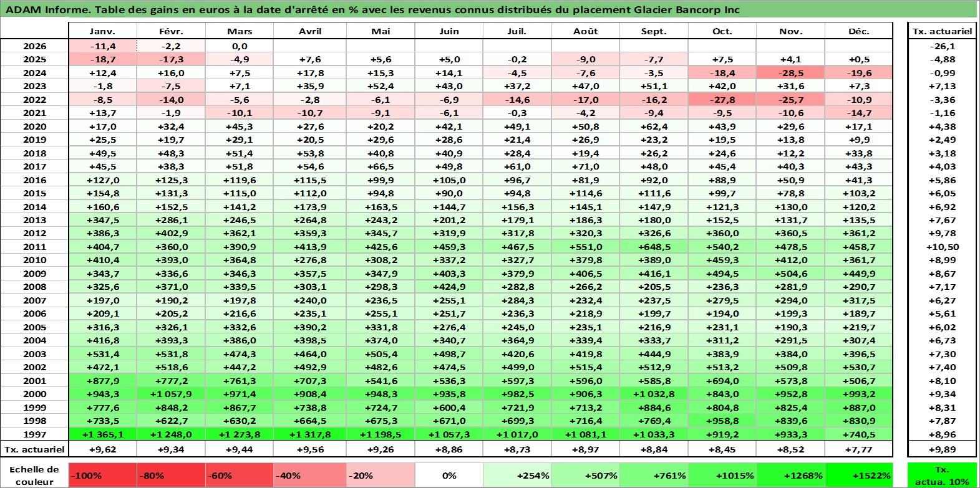980x488 pixels.
Task: Select the -80% color scale swatch
Action: click(x=171, y=475)
